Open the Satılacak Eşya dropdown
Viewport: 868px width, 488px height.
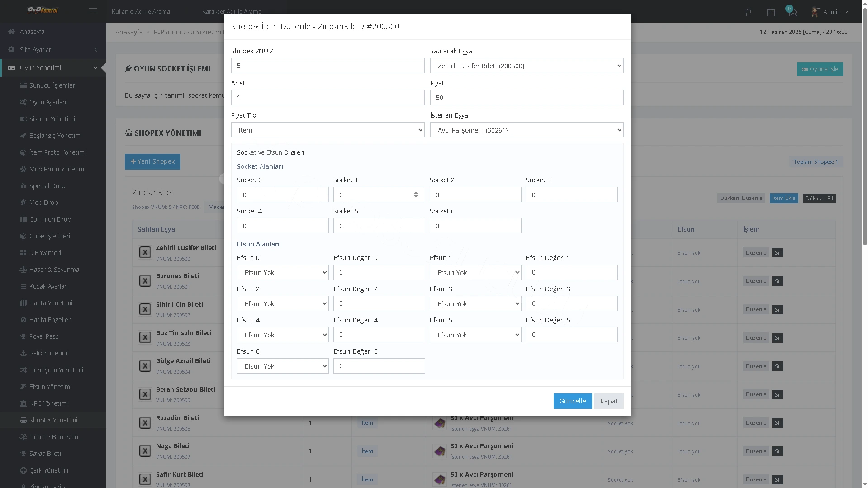click(x=526, y=66)
